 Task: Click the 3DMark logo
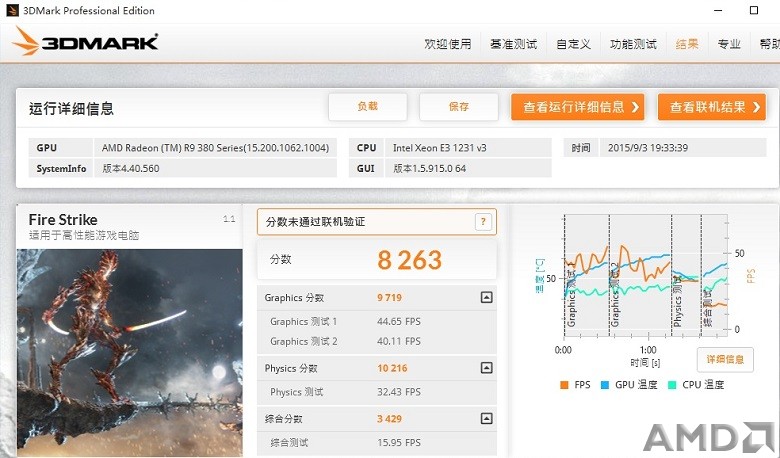tap(86, 41)
